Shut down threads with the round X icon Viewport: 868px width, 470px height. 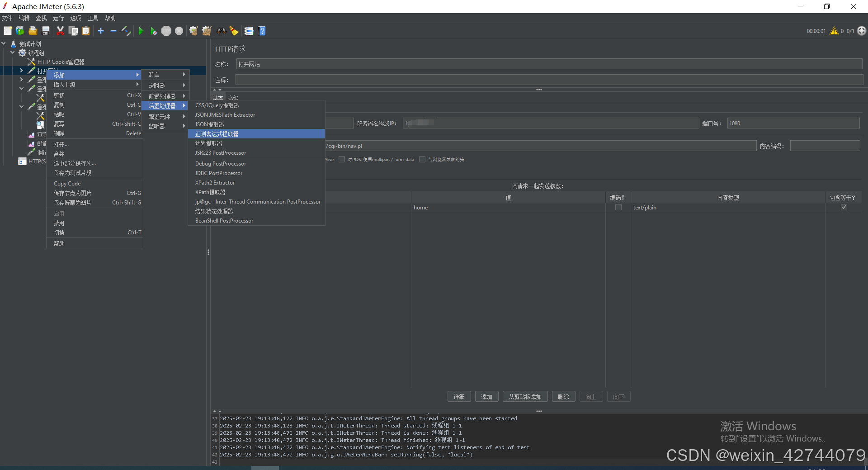179,31
